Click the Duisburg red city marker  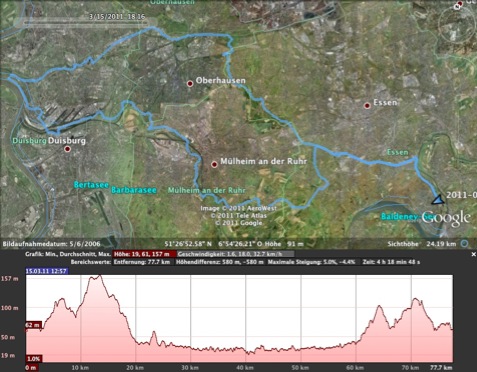[68, 149]
